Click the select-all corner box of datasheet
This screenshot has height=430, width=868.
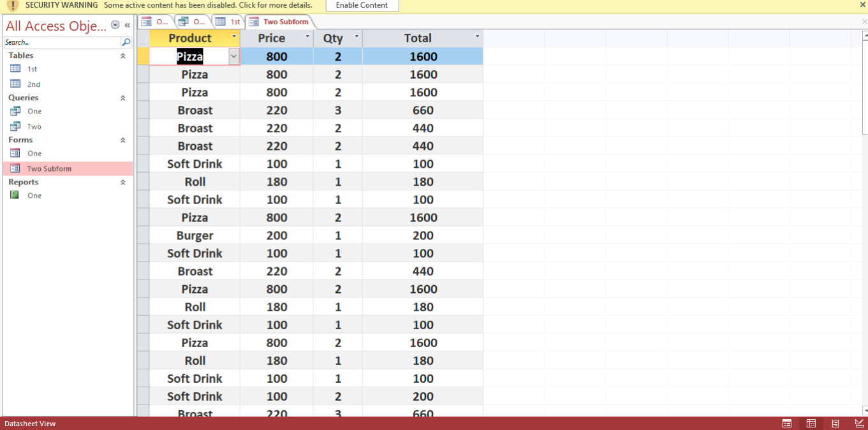coord(143,38)
